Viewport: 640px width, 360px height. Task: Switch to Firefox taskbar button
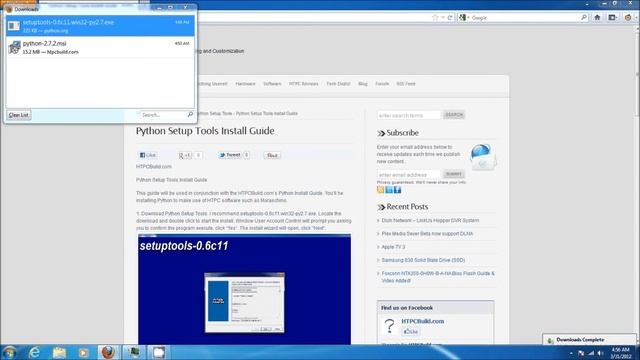tap(108, 352)
